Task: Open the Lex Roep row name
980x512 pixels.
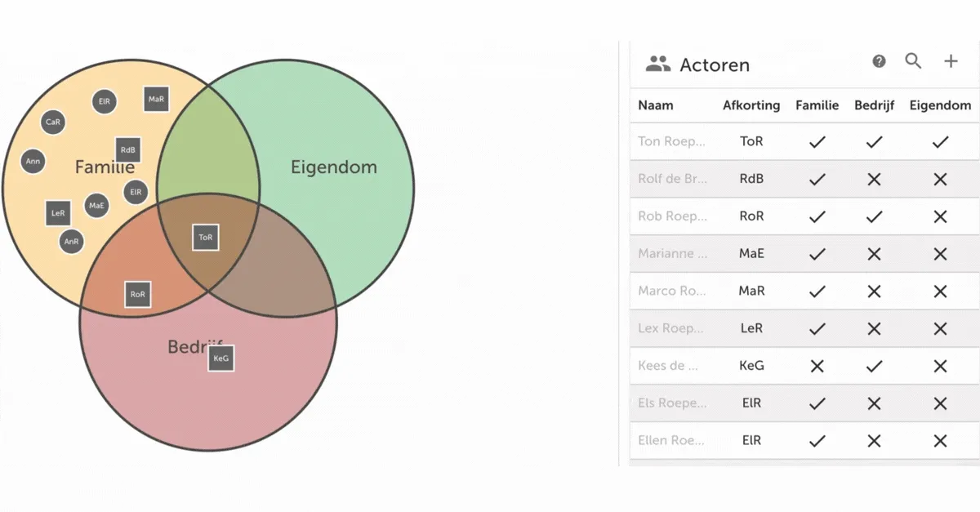Action: click(x=670, y=328)
